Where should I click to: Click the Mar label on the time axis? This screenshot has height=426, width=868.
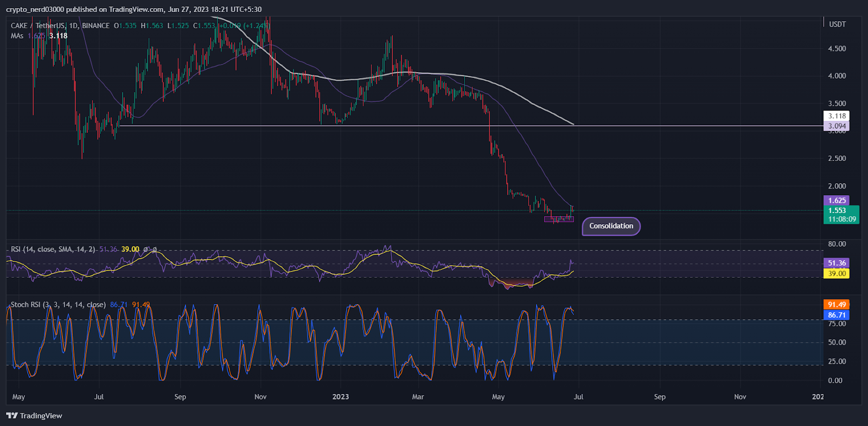coord(418,397)
